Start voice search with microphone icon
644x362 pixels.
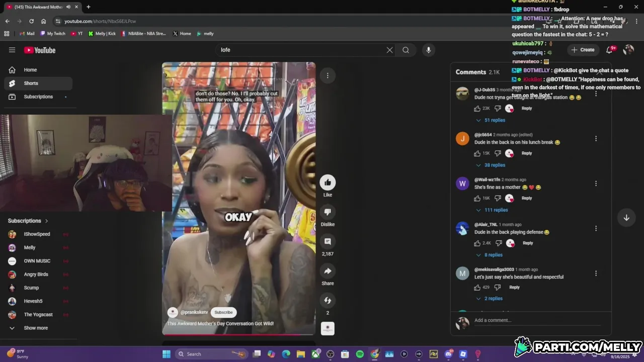click(x=428, y=50)
